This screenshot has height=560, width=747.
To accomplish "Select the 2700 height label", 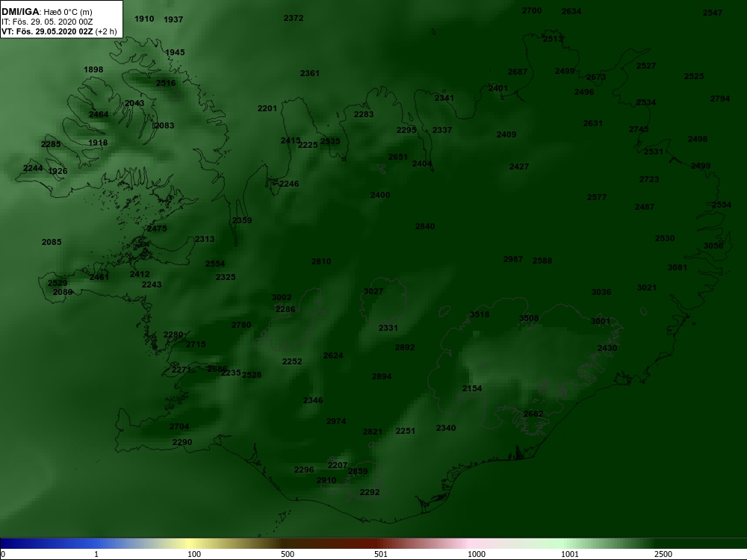I will (532, 10).
